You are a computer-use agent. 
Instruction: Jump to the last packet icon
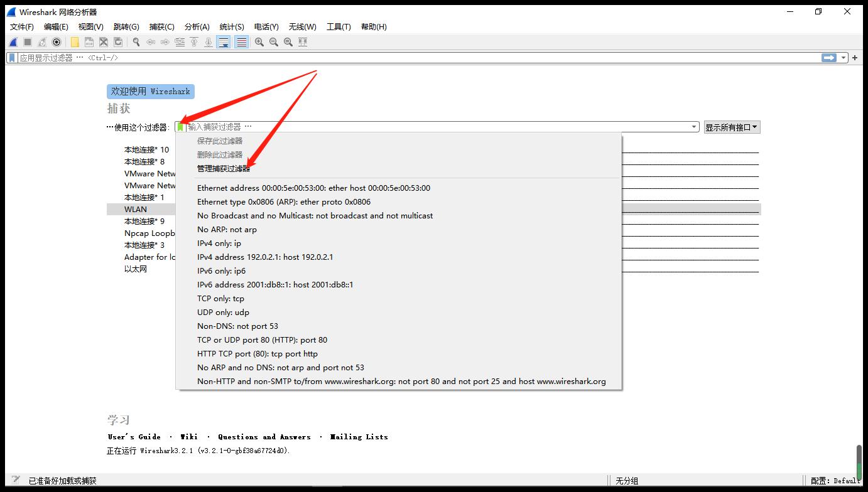coord(209,42)
